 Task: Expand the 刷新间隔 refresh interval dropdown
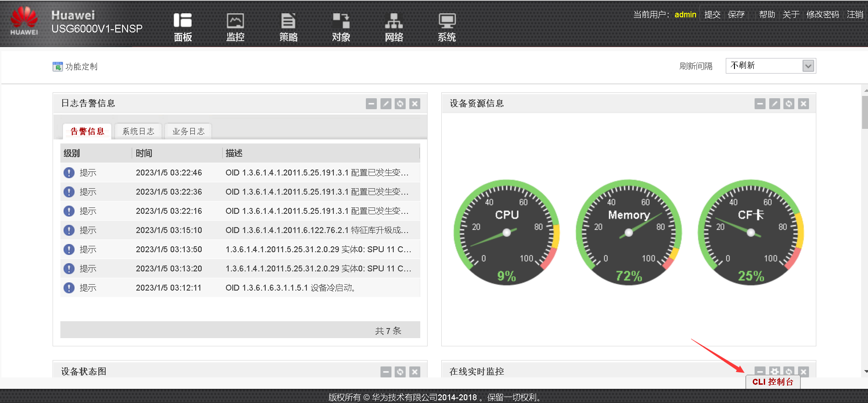pyautogui.click(x=808, y=66)
